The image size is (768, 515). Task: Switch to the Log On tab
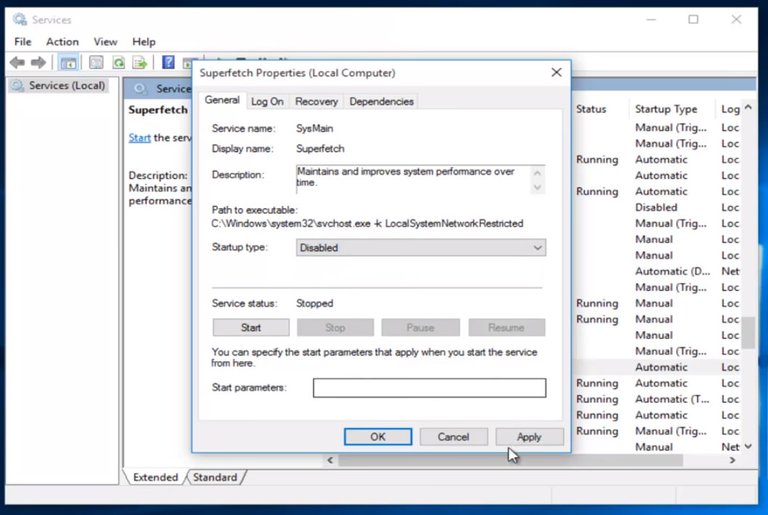267,101
